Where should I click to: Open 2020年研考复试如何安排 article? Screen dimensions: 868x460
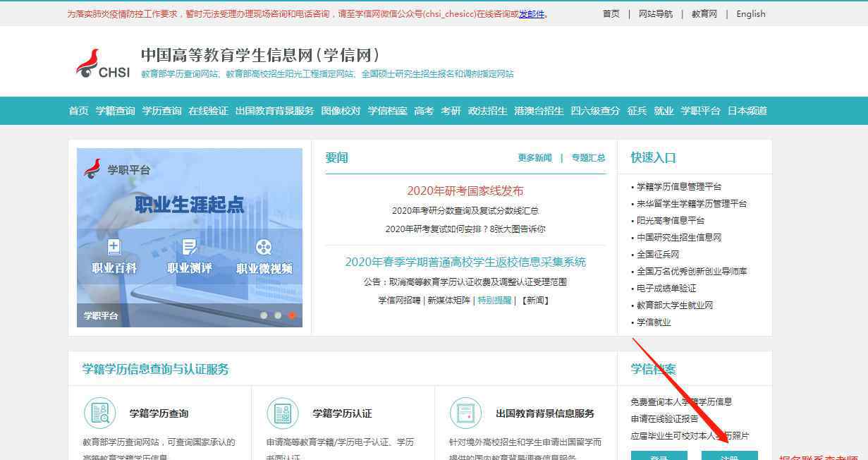(x=465, y=229)
